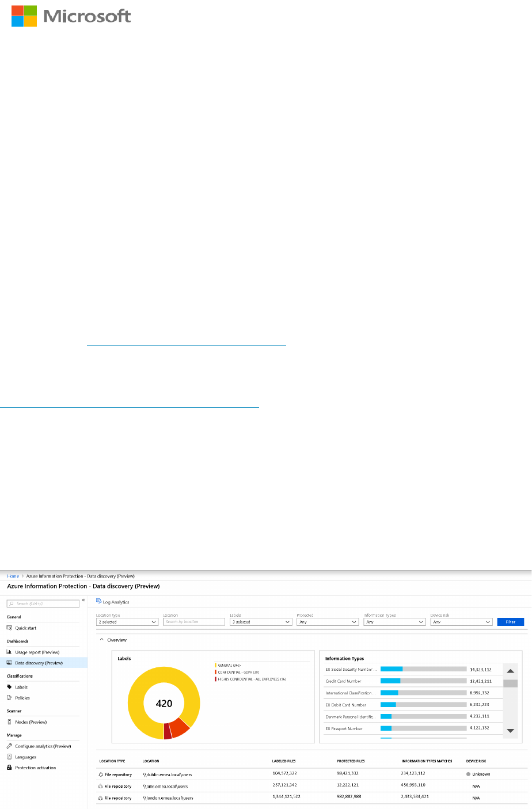532x809 pixels.
Task: Open Labels under Classifications
Action: click(21, 687)
